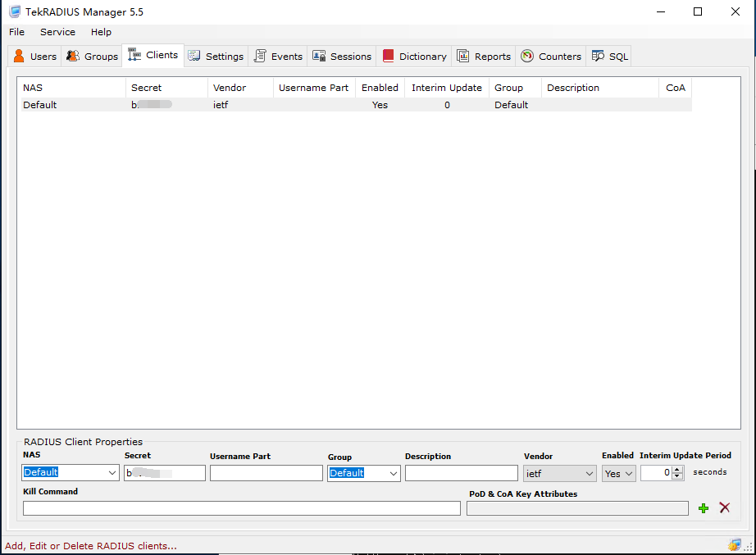Click the Group column header
The image size is (756, 555).
[x=516, y=88]
